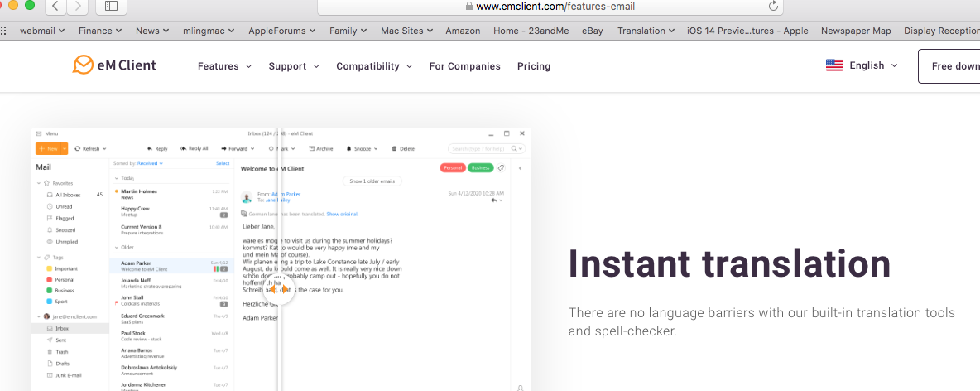Toggle the Safari sidebar button

(111, 7)
